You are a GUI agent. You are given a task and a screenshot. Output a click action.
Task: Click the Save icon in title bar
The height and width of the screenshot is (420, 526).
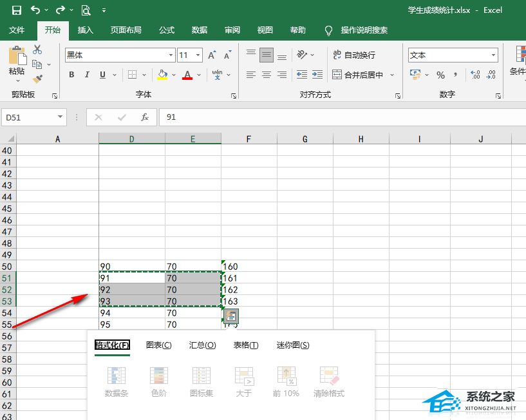tap(17, 10)
